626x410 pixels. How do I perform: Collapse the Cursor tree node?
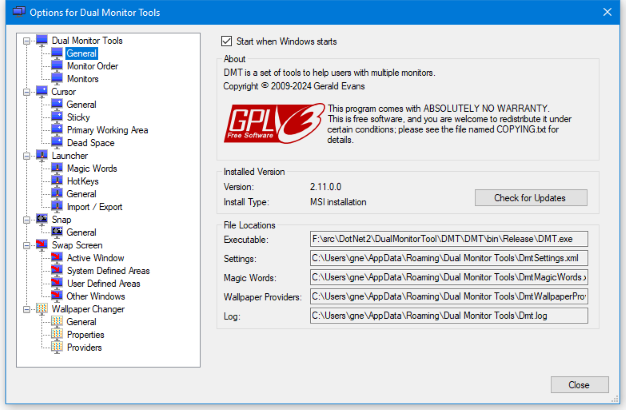[27, 92]
